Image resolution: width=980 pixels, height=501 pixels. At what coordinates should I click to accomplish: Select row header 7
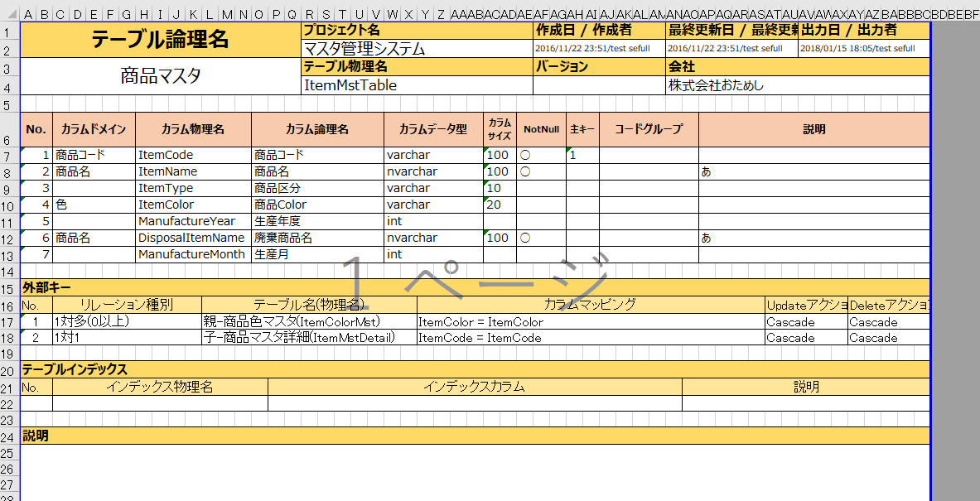9,155
